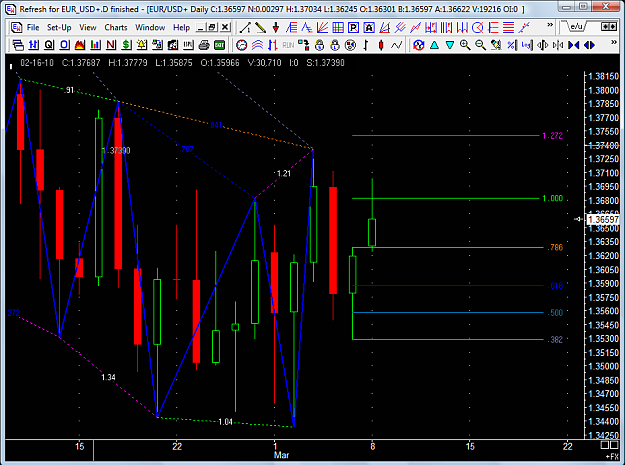Select the candlestick chart style icon
The height and width of the screenshot is (465, 625).
point(381,45)
